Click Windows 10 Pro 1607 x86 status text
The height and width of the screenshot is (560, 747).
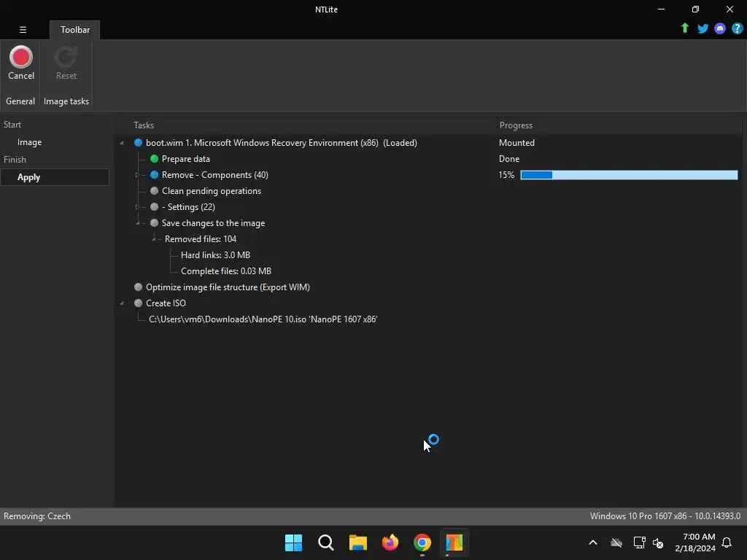click(665, 516)
